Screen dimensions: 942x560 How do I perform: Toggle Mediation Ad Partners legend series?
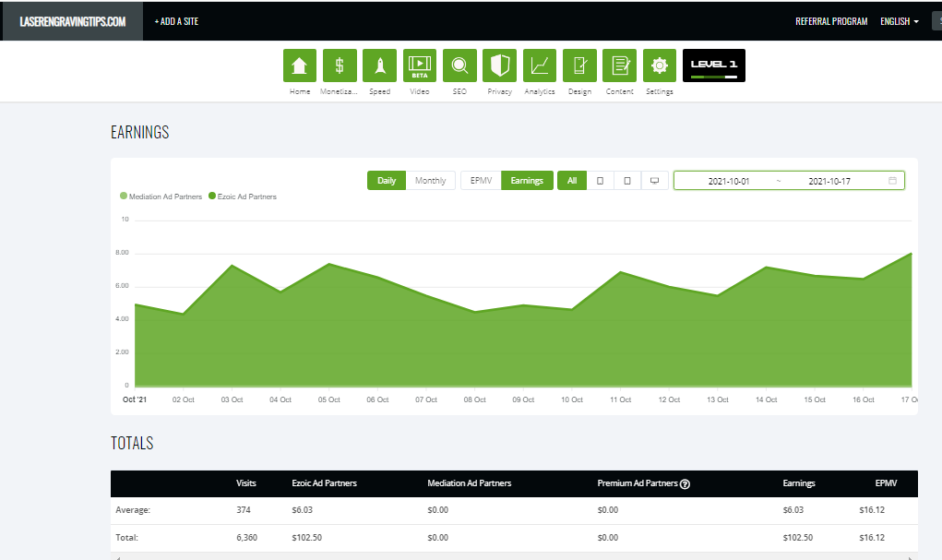161,197
